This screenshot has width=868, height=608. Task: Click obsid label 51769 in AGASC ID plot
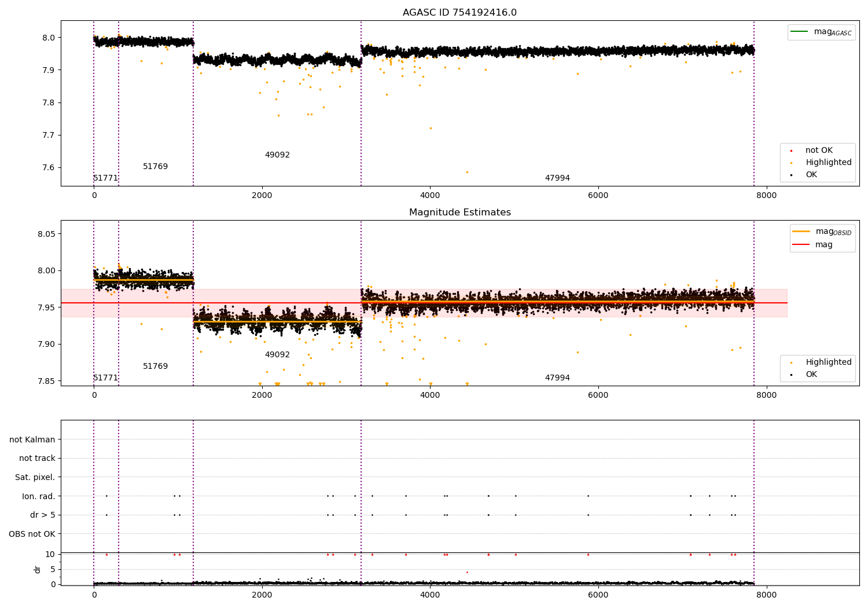[155, 167]
